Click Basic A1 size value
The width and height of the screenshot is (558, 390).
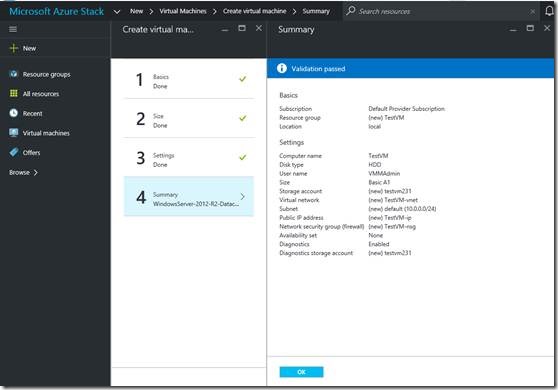click(379, 183)
